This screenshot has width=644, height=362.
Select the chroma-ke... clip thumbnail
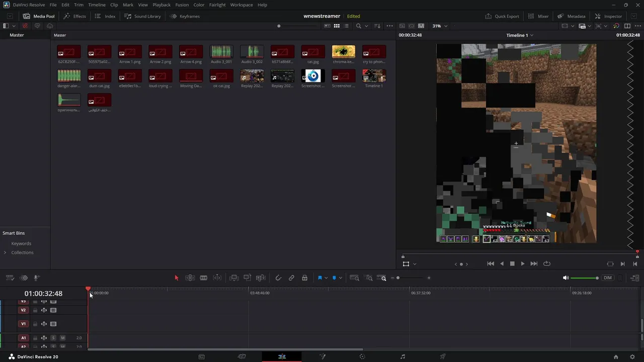(344, 52)
